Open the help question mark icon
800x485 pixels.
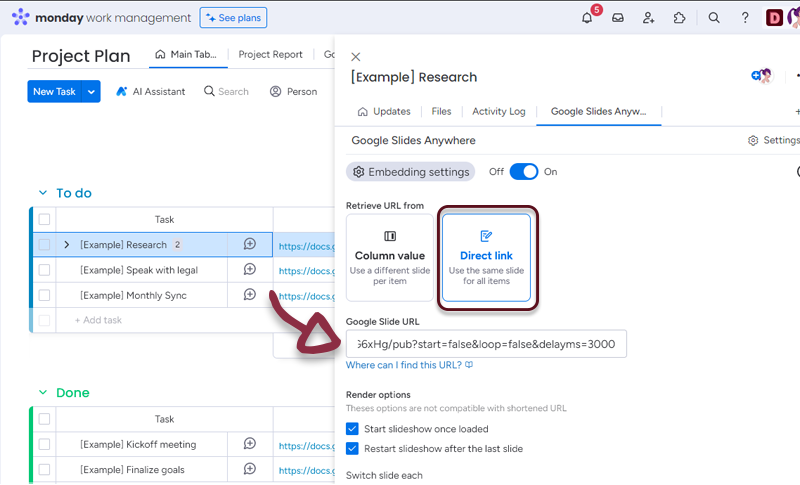pos(745,18)
